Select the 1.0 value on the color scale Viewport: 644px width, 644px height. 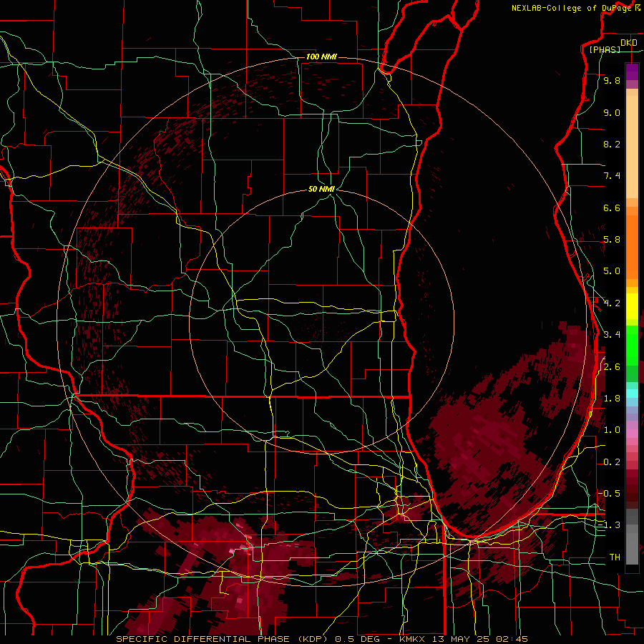pyautogui.click(x=612, y=430)
